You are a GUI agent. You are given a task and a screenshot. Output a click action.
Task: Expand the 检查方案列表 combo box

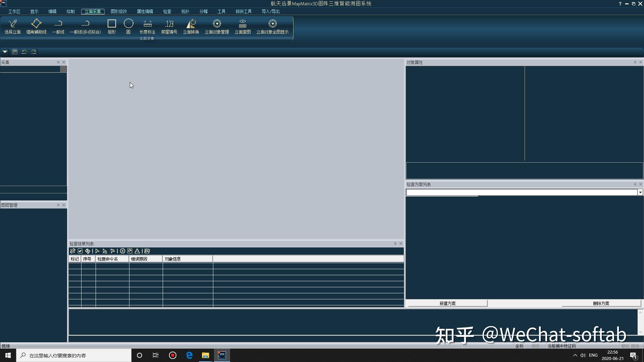640,192
